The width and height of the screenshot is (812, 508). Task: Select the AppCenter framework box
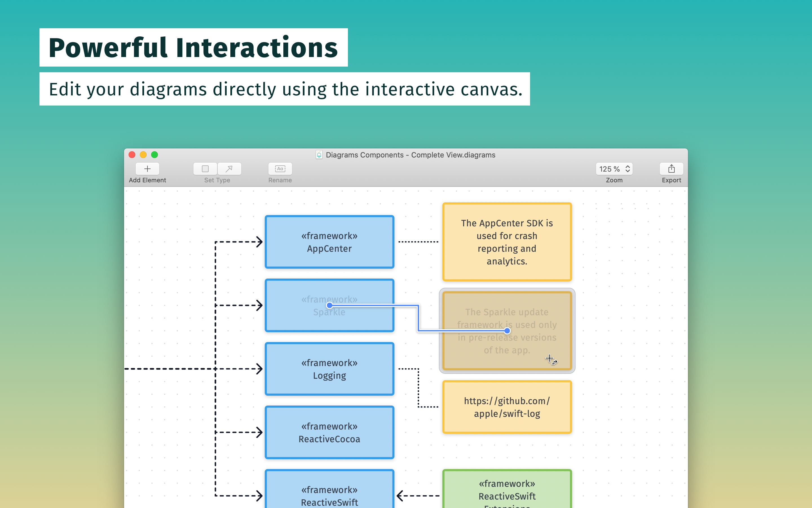point(329,242)
